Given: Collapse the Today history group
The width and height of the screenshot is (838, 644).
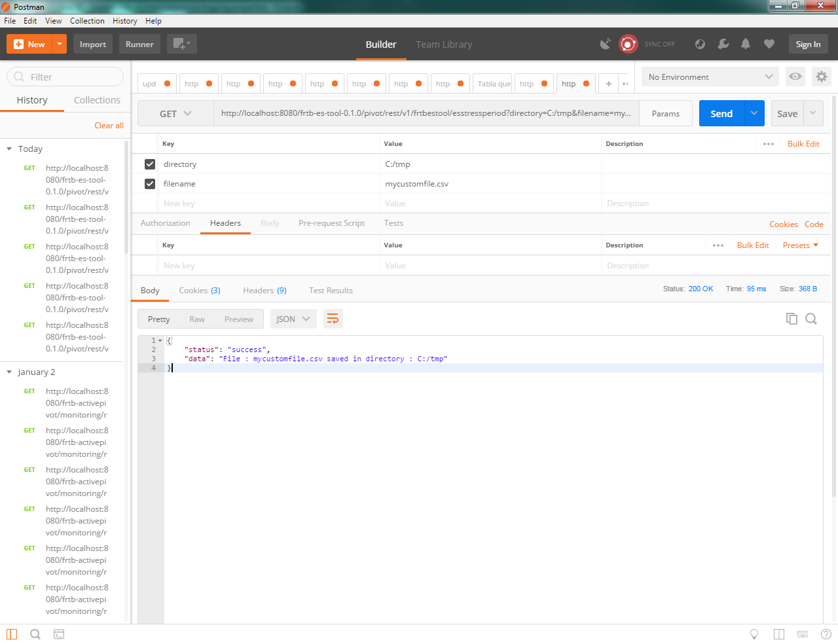Looking at the screenshot, I should pyautogui.click(x=9, y=149).
